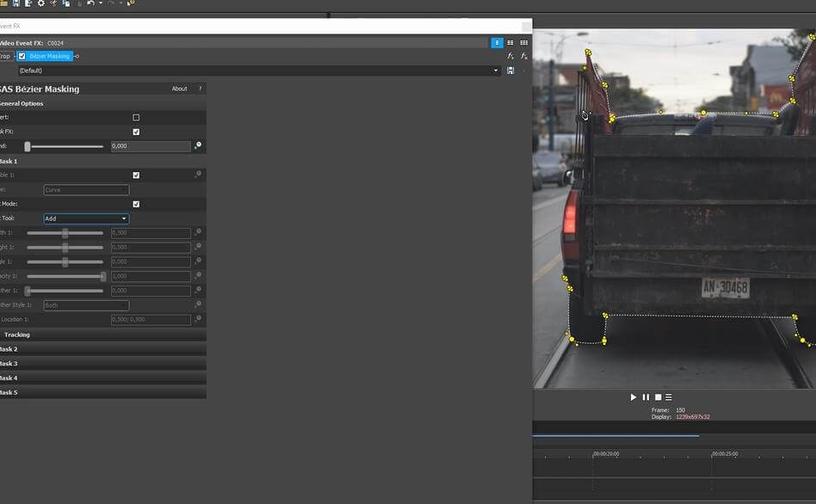Viewport: 816px width, 504px height.
Task: Click the Play button under the preview
Action: (634, 397)
